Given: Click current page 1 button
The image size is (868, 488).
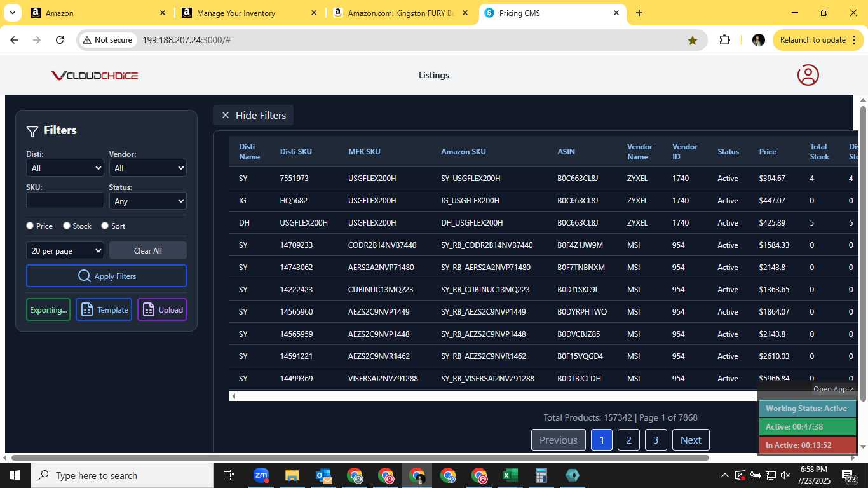Looking at the screenshot, I should point(602,440).
